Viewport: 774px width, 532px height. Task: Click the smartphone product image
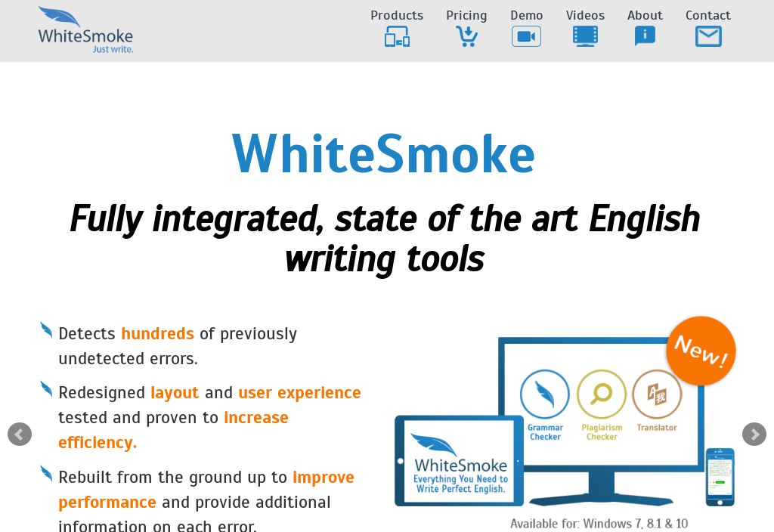pos(720,477)
